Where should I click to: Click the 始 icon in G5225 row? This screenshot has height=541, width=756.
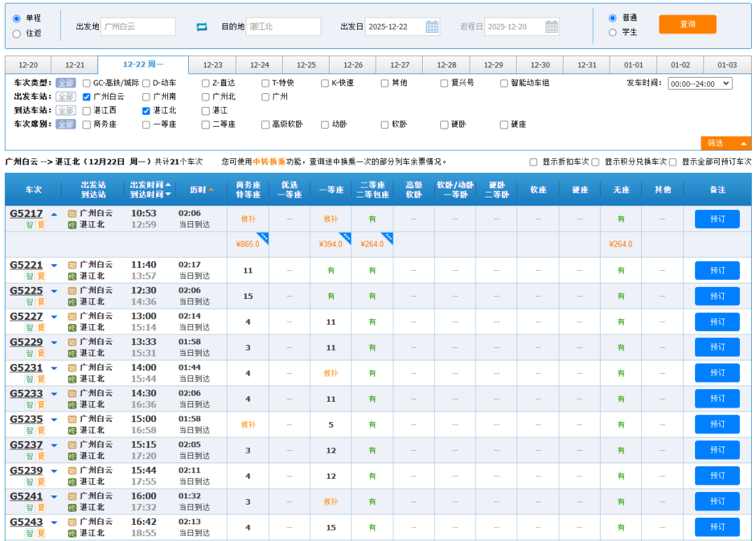pos(72,290)
